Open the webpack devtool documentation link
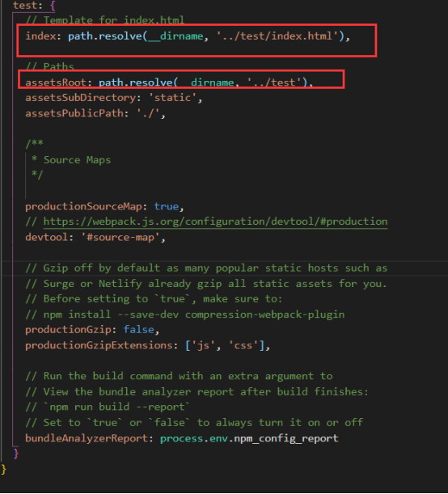Screen dimensions: 448x494 pos(215,222)
